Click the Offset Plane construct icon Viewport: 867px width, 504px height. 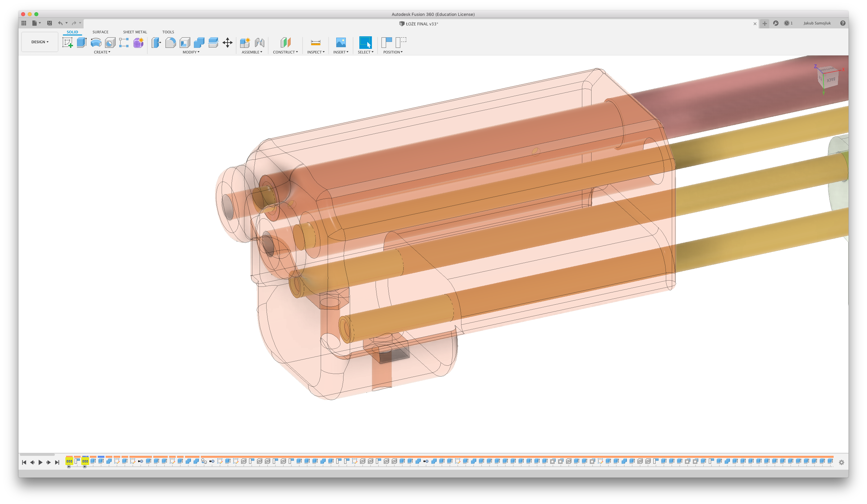pos(285,43)
